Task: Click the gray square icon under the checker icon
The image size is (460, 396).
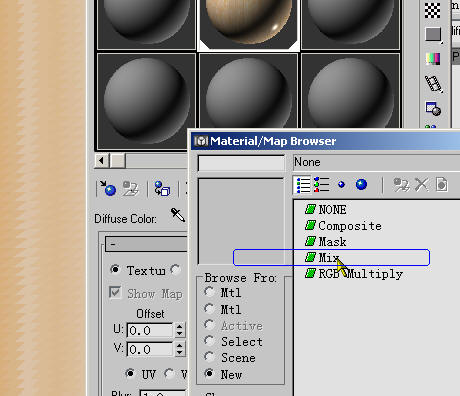Action: [433, 35]
